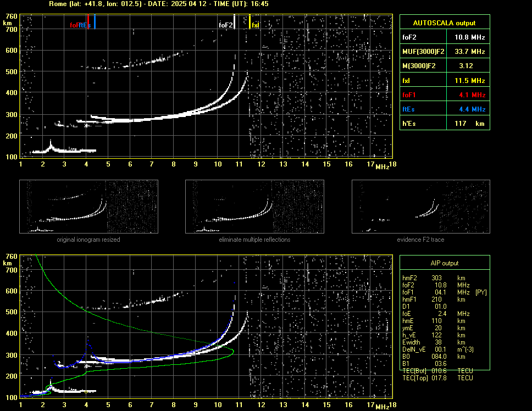The height and width of the screenshot is (411, 532).
Task: Click the "DATE: 2025 04 12" header text
Action: [x=178, y=4]
